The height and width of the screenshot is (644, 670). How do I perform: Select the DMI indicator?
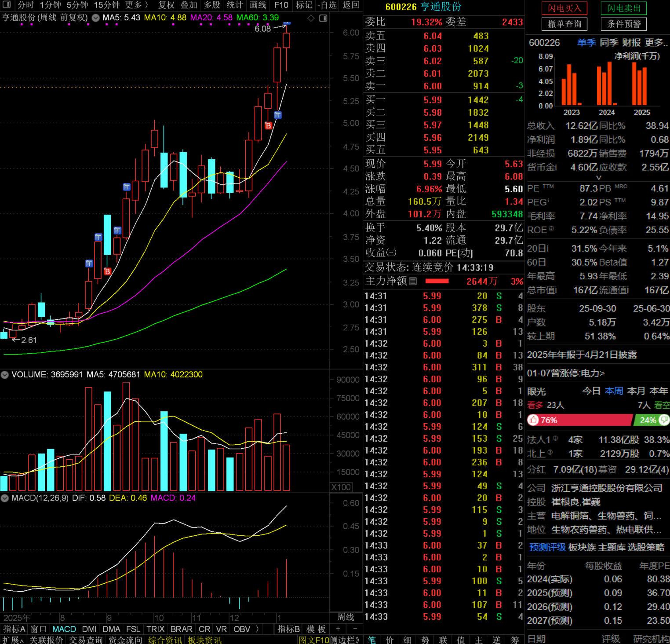pyautogui.click(x=89, y=629)
